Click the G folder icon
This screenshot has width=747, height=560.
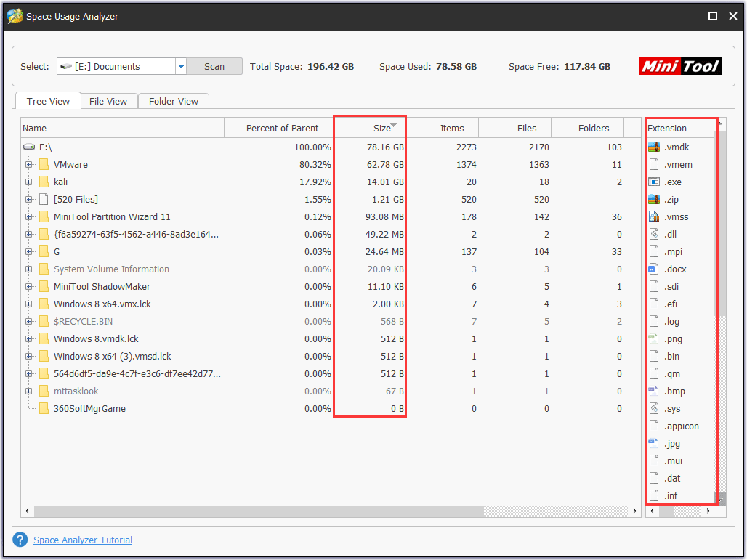coord(44,252)
